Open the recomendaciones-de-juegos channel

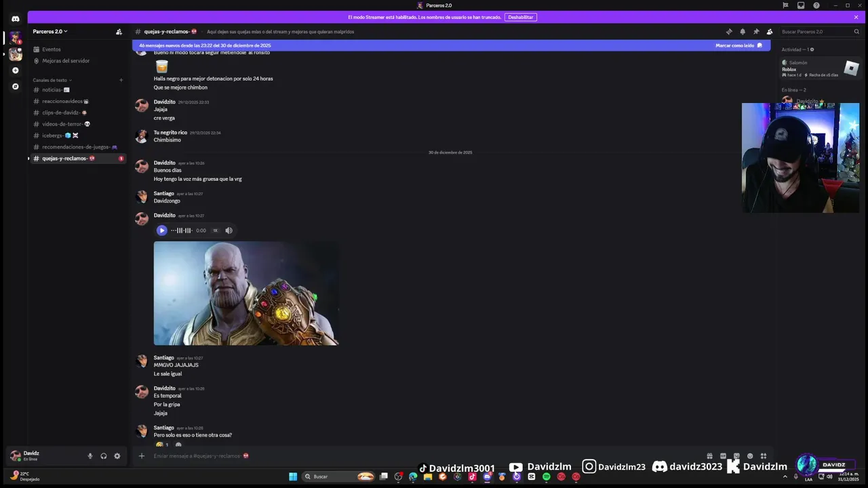click(77, 147)
